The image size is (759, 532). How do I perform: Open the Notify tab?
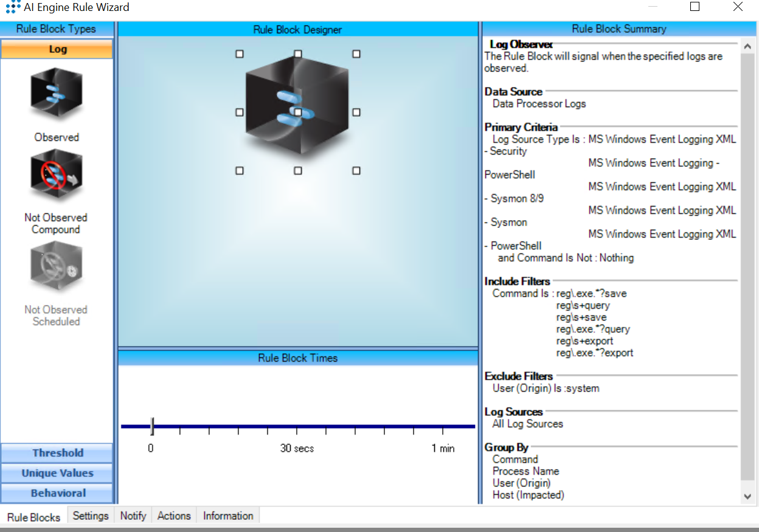pos(133,516)
